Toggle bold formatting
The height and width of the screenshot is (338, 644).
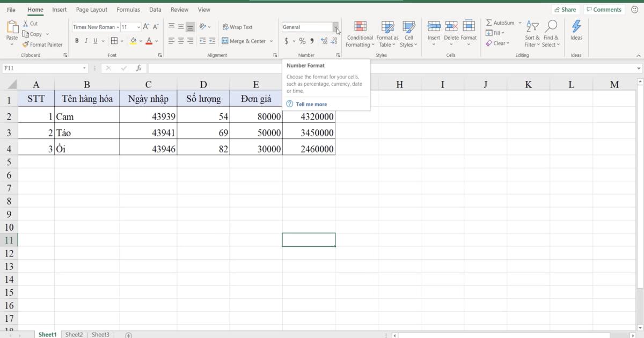(x=77, y=40)
